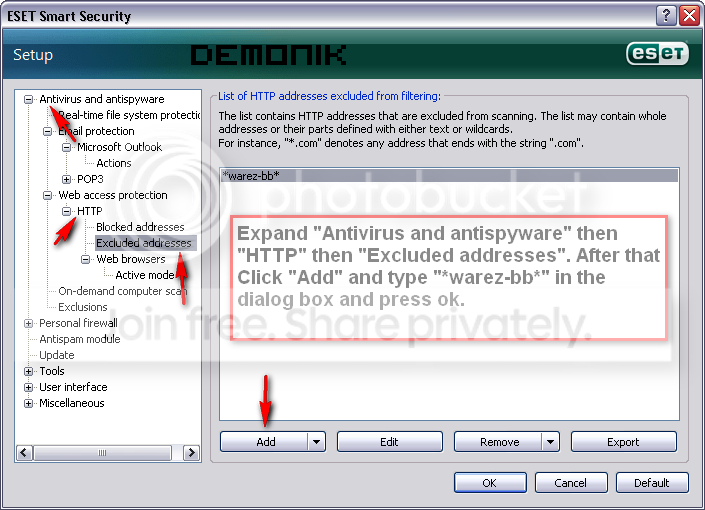Select Microsoft Outlook tree item
The height and width of the screenshot is (510, 705).
[x=120, y=147]
